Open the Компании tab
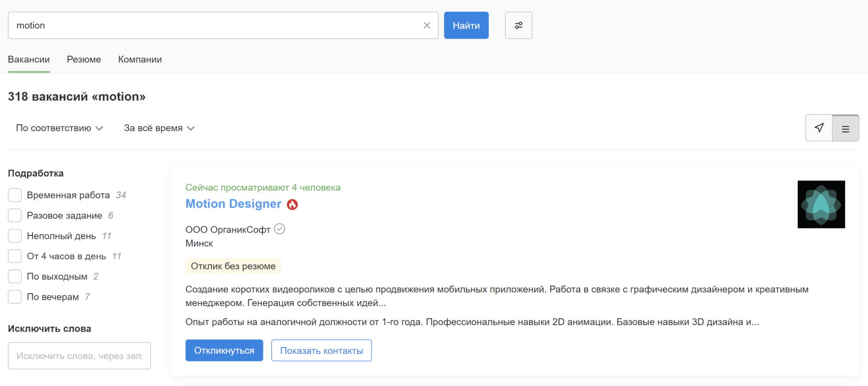This screenshot has height=386, width=868. coord(140,59)
